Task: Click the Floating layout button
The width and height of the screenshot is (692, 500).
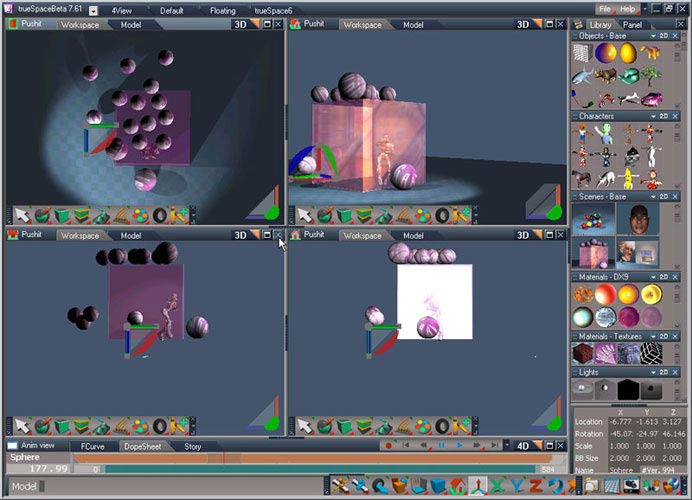Action: (222, 10)
